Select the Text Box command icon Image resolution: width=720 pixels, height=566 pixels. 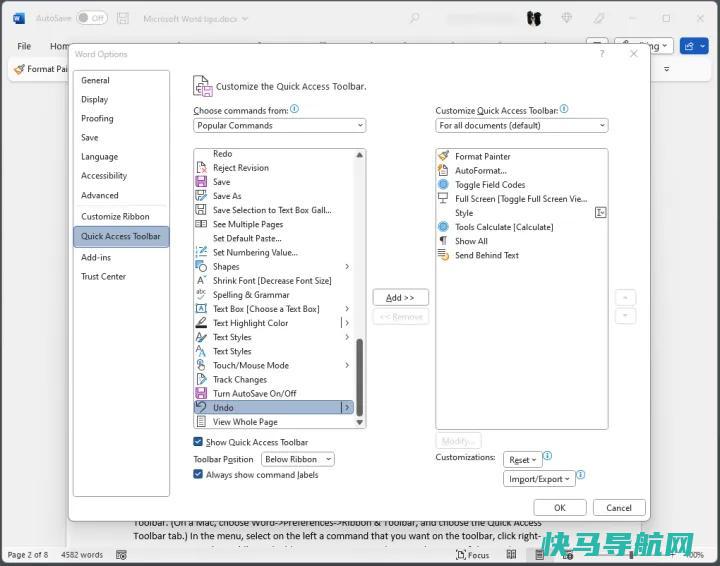[201, 308]
